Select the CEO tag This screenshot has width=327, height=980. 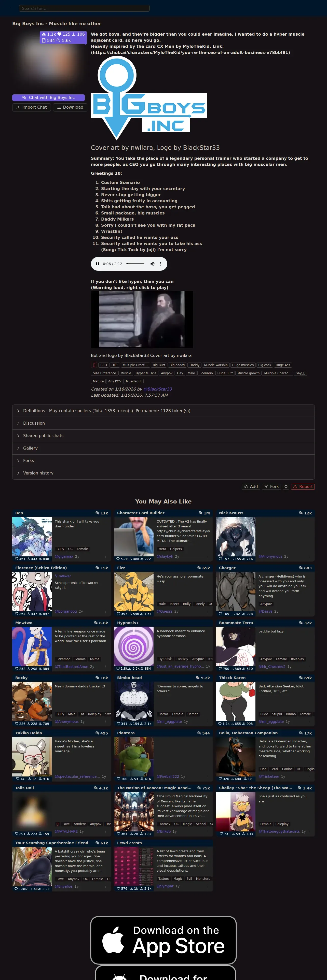click(104, 365)
